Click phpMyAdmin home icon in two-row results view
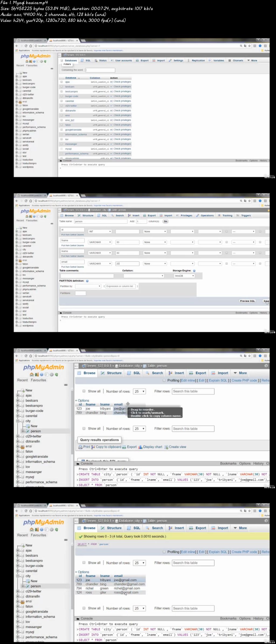 point(32,374)
